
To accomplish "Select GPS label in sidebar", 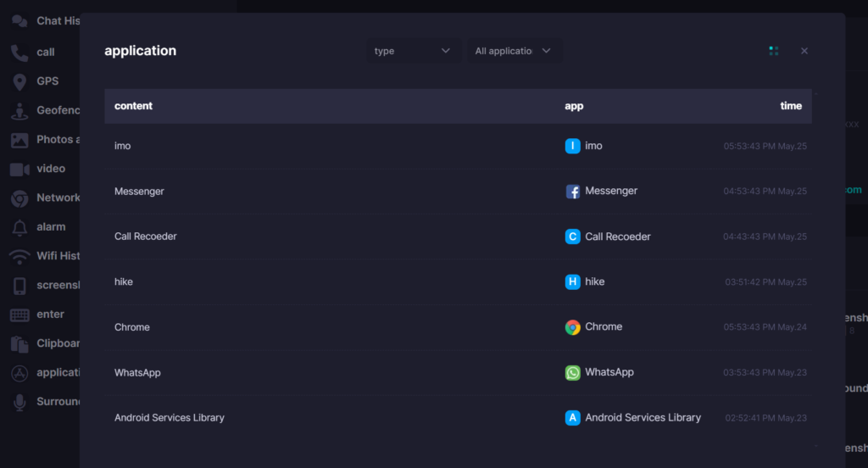I will 47,81.
